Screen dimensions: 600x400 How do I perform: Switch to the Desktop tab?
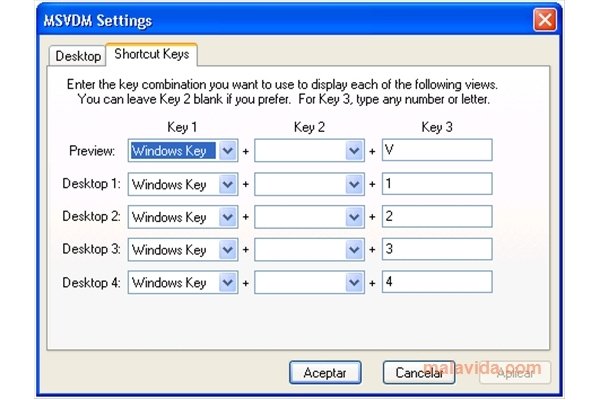78,56
